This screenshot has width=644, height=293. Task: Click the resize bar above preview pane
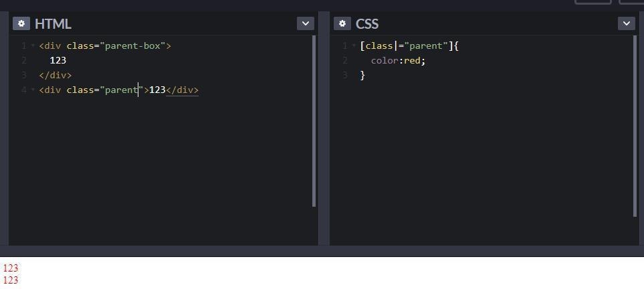coord(322,251)
